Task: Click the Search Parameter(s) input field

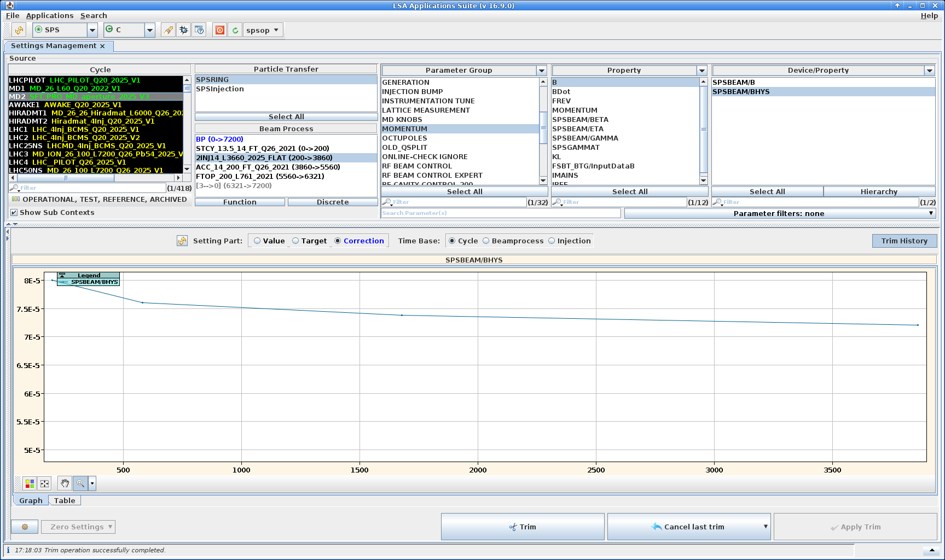Action: (501, 213)
